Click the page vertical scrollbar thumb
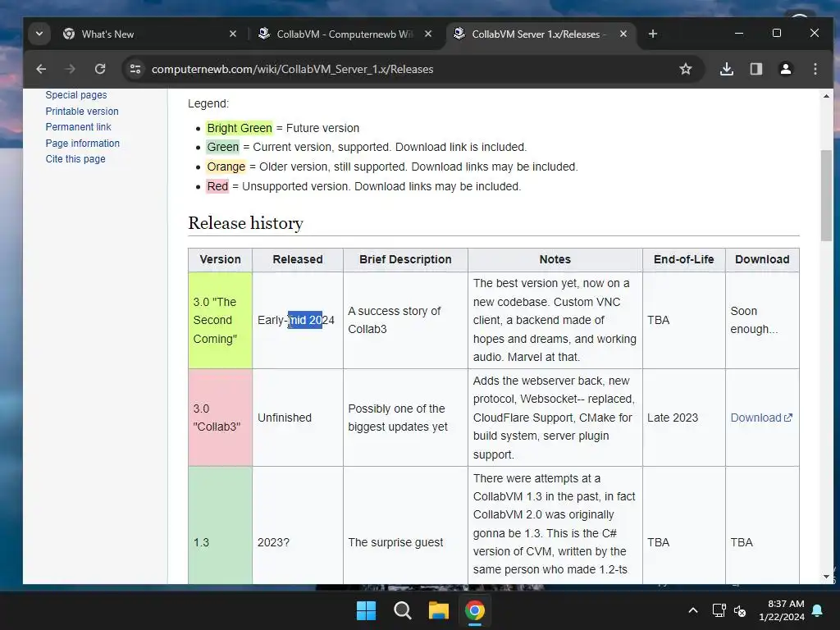Image resolution: width=840 pixels, height=630 pixels. click(826, 195)
